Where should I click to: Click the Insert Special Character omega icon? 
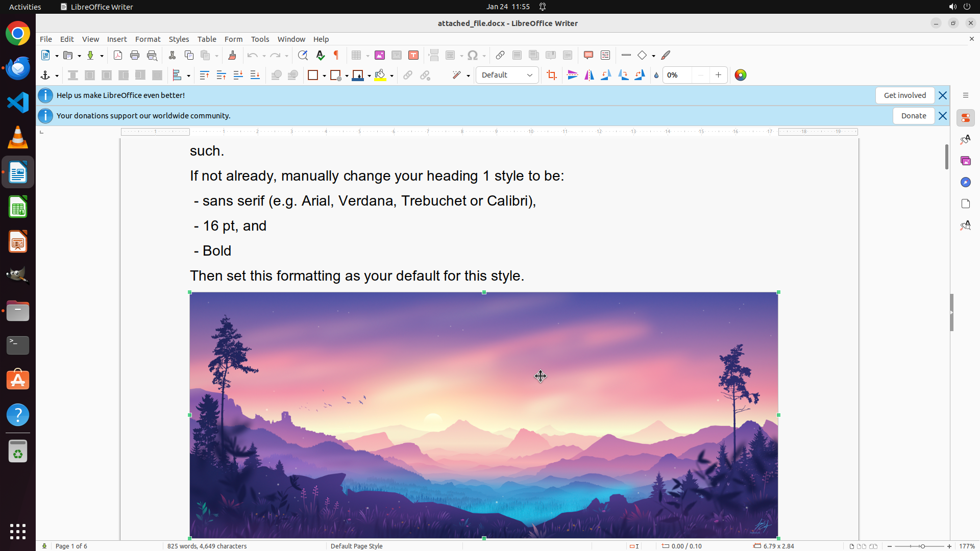coord(473,55)
